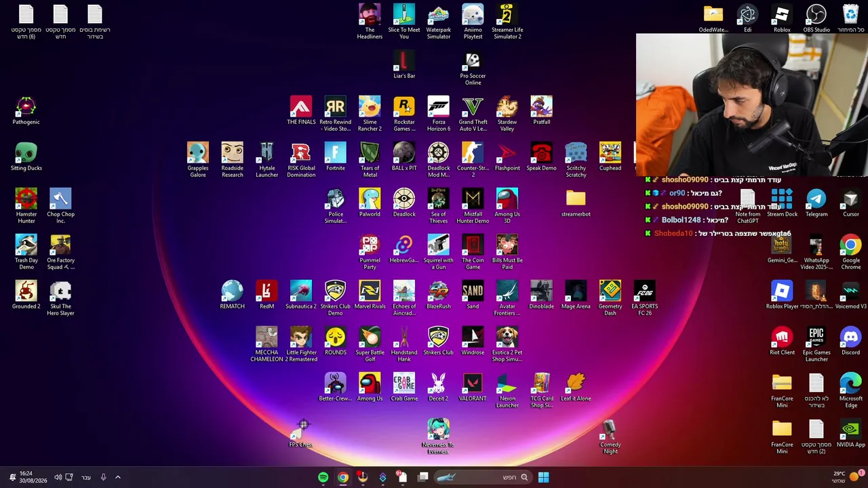The image size is (868, 488).
Task: Open the Pathogenic desktop icon
Action: click(x=26, y=110)
